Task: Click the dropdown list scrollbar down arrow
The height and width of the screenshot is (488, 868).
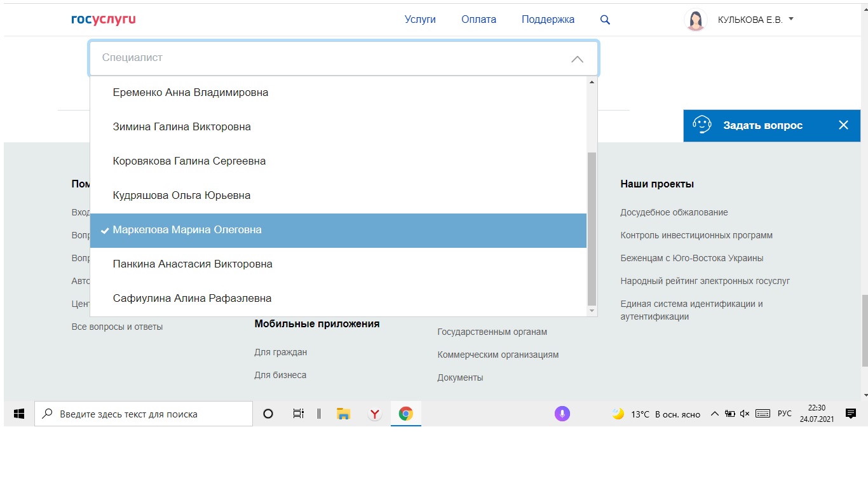Action: 592,311
